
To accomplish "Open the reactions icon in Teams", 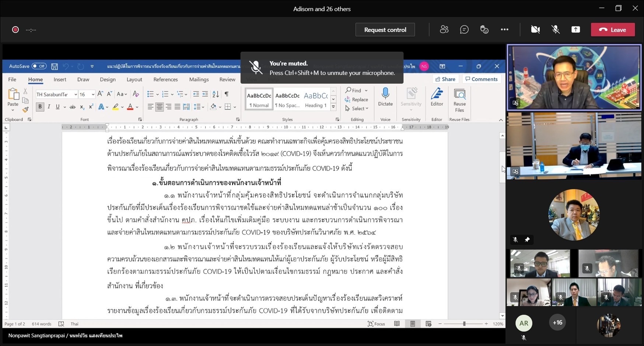I will click(x=484, y=30).
